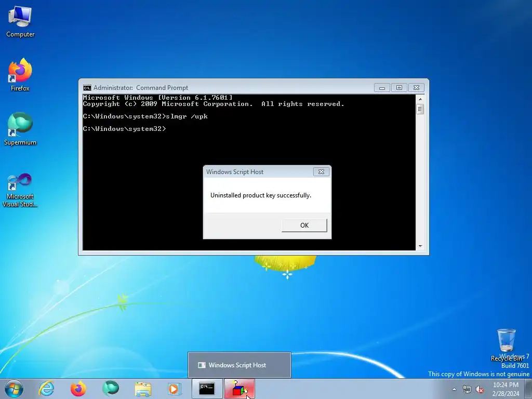The width and height of the screenshot is (532, 399).
Task: Click the muted volume tray icon
Action: [480, 390]
